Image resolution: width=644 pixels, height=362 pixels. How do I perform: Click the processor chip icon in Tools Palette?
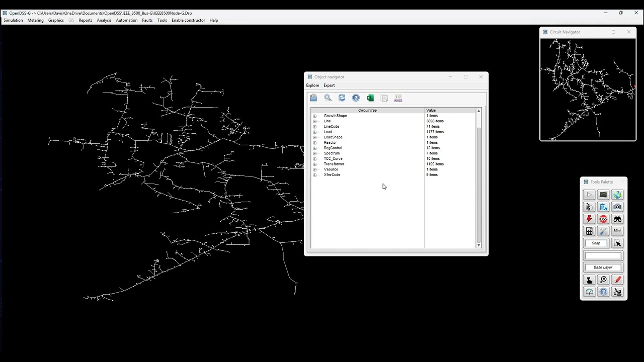(617, 207)
